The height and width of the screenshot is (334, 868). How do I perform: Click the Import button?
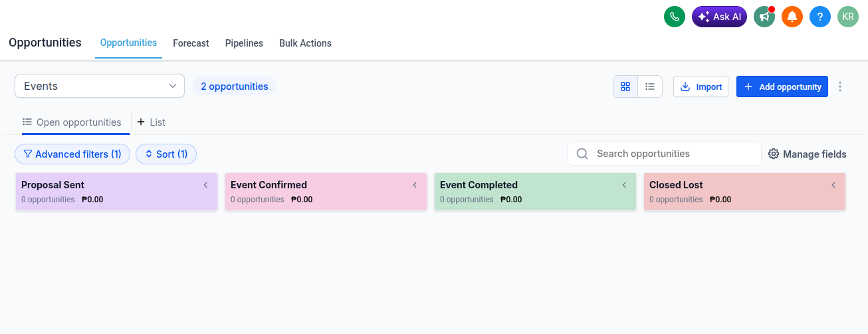(701, 86)
